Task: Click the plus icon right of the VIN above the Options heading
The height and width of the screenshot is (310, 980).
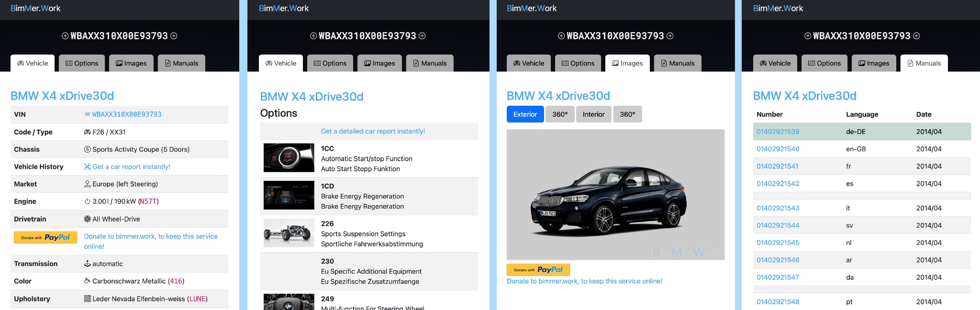Action: click(422, 36)
